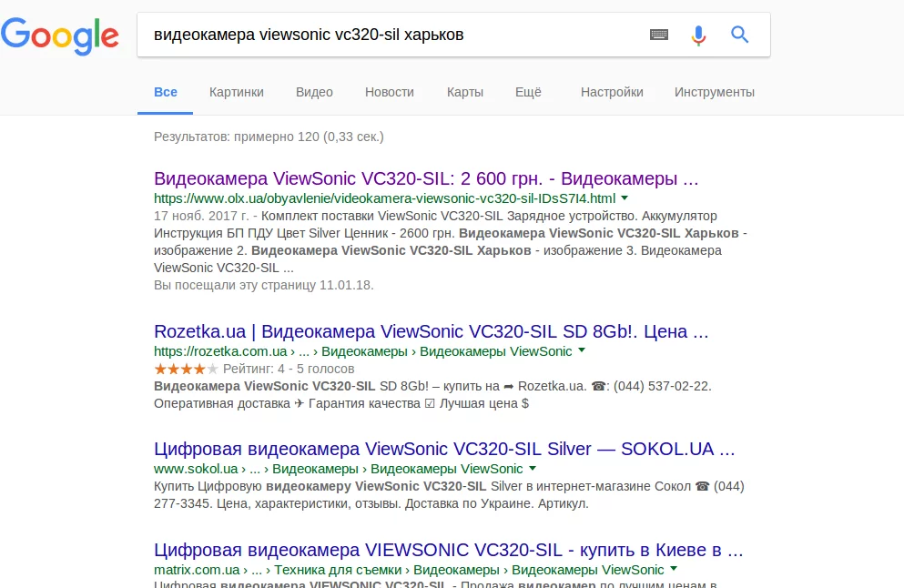Click the rozetka.com.ua breadcrumb URL
Viewport: 904px width, 588px height.
pyautogui.click(x=362, y=351)
